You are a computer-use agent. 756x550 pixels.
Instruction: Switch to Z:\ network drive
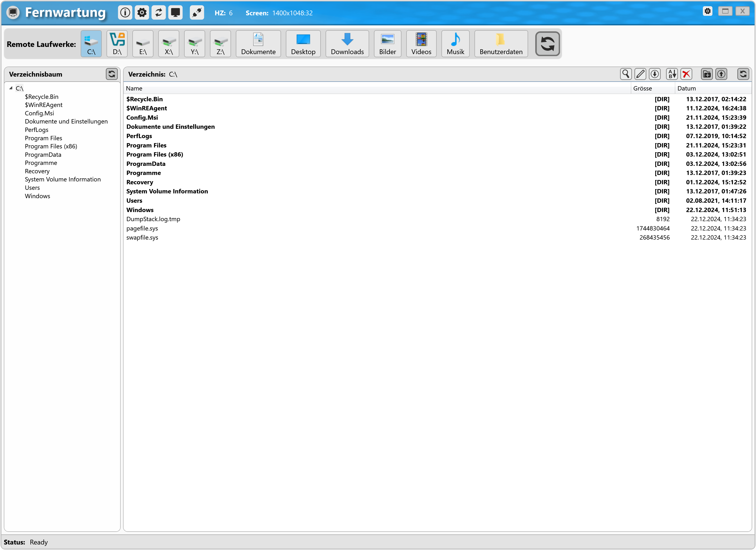coord(220,44)
